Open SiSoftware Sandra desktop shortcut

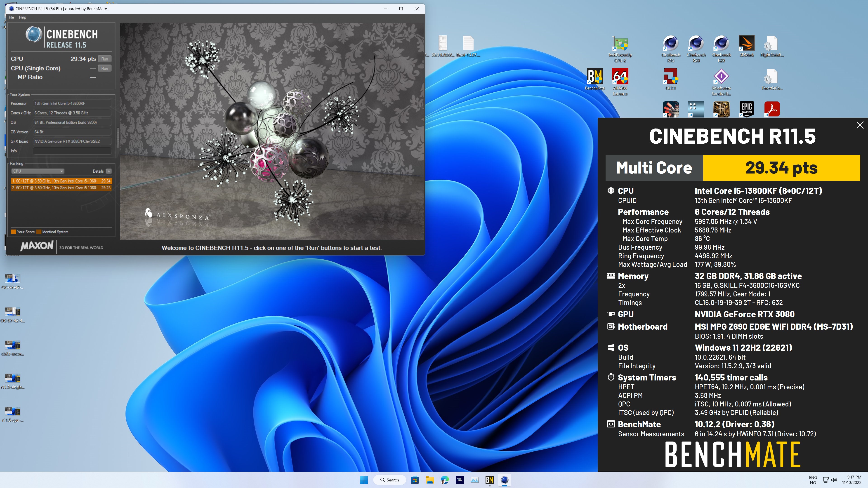click(721, 82)
